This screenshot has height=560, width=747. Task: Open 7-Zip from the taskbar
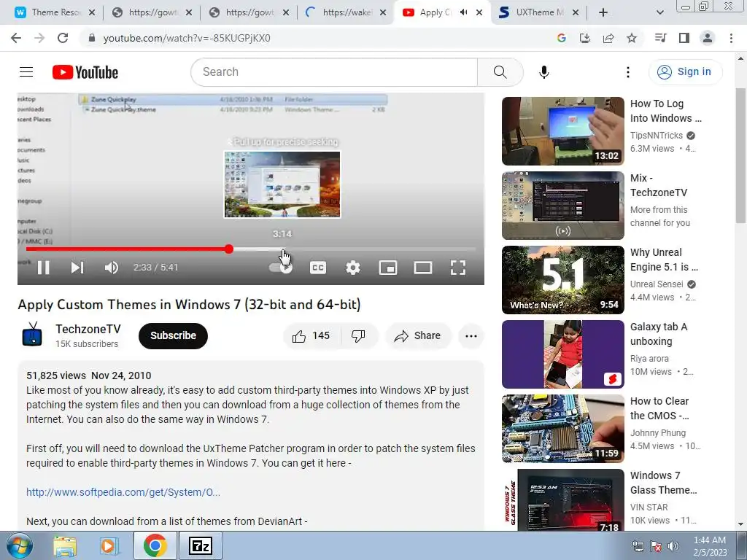[x=200, y=546]
